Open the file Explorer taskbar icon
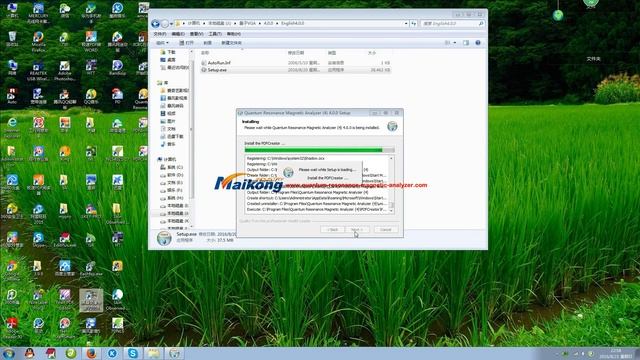Image resolution: width=640 pixels, height=360 pixels. click(153, 353)
